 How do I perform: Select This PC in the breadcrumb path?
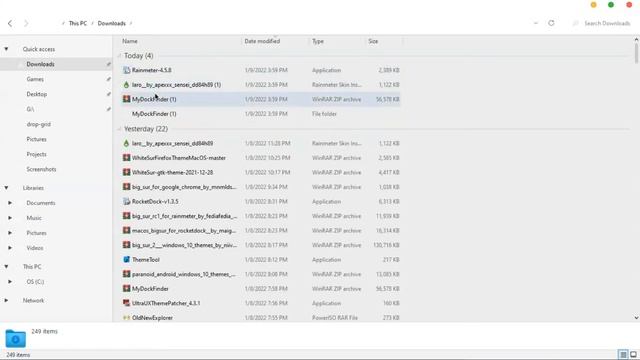(78, 23)
